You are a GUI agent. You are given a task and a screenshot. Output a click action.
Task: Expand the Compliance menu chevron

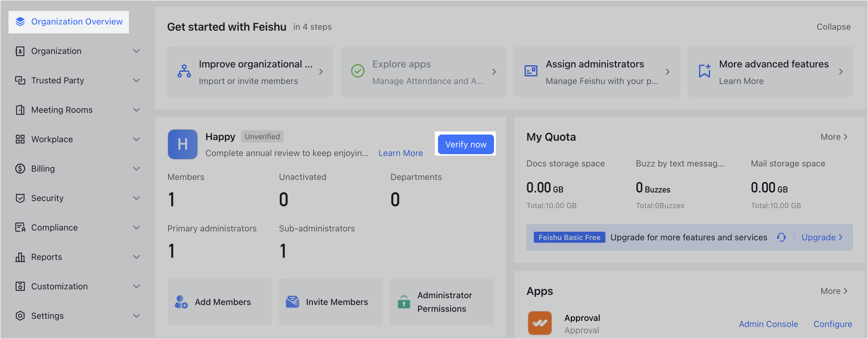(136, 227)
